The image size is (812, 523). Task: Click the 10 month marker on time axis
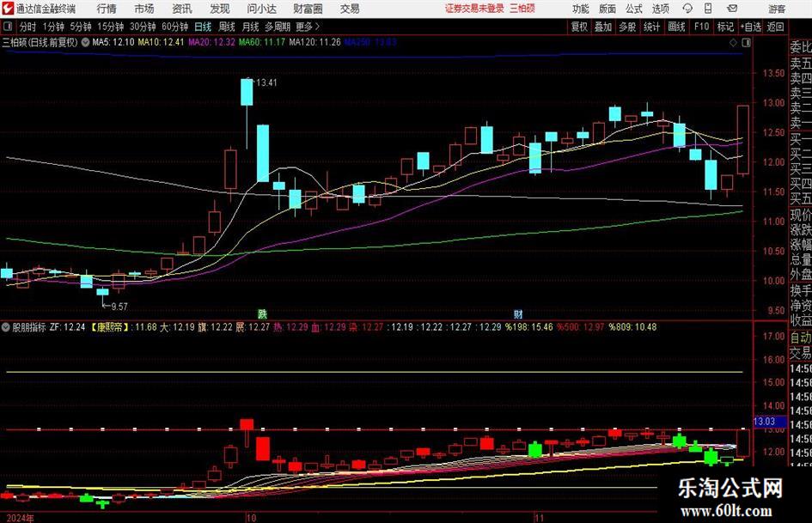click(x=251, y=518)
